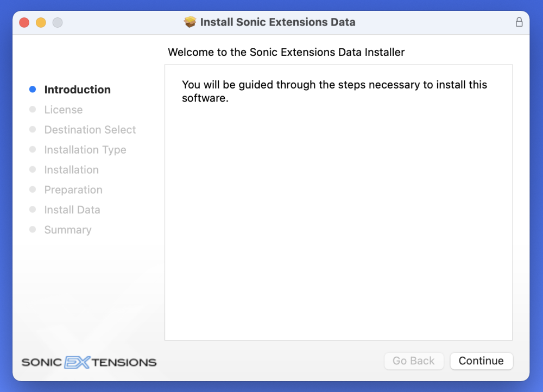Click the blue Introduction step bullet
The image size is (543, 392).
tap(33, 90)
